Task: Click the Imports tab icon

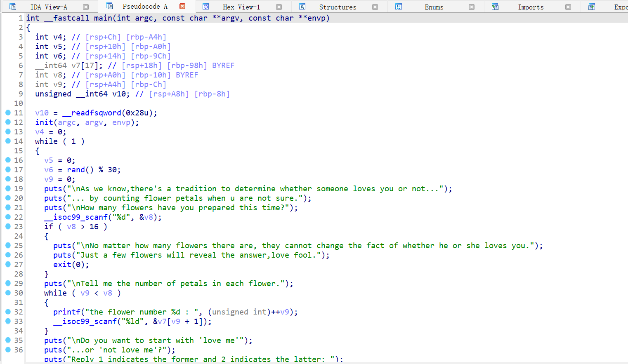Action: coord(495,7)
